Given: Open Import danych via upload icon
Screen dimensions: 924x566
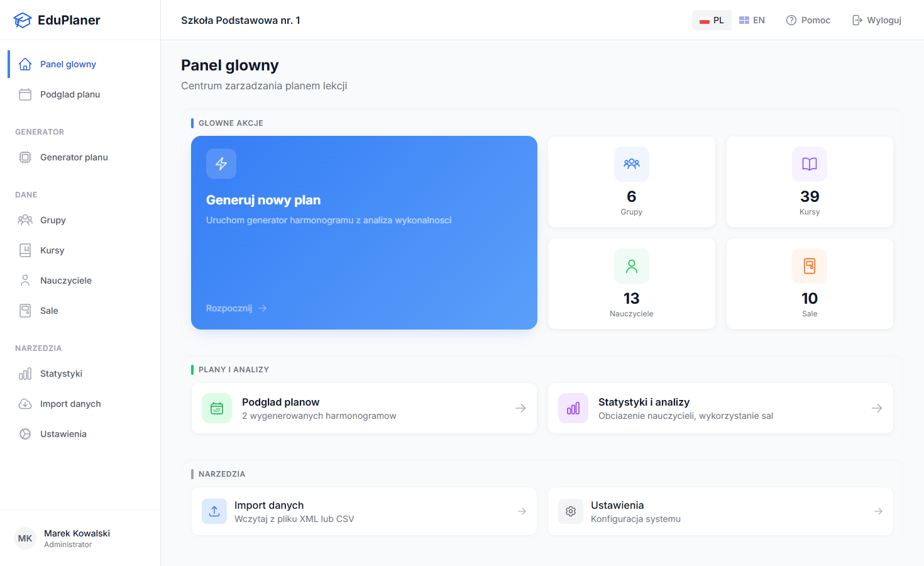Looking at the screenshot, I should point(25,403).
